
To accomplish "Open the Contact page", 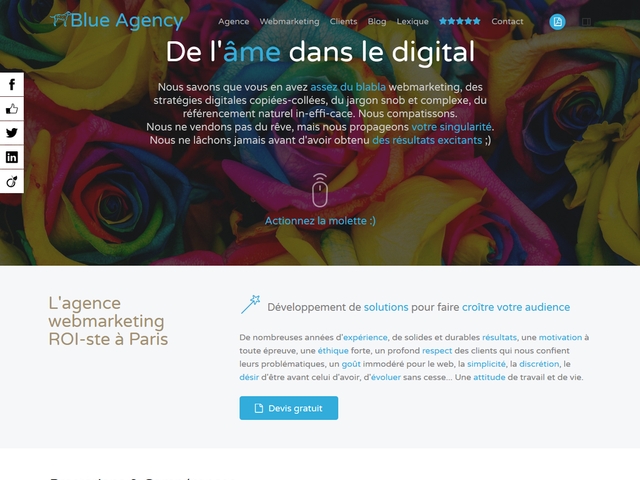I will [507, 22].
